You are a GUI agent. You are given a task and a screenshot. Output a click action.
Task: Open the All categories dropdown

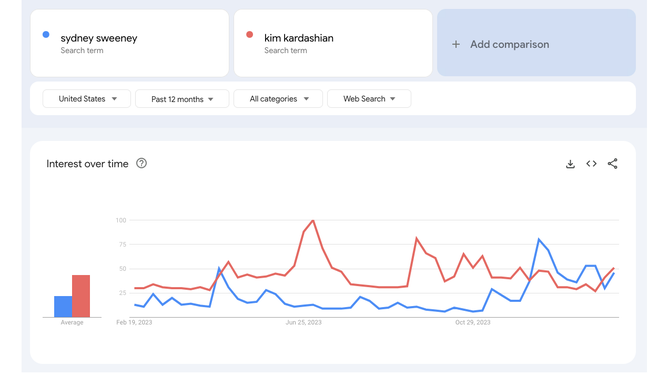278,99
